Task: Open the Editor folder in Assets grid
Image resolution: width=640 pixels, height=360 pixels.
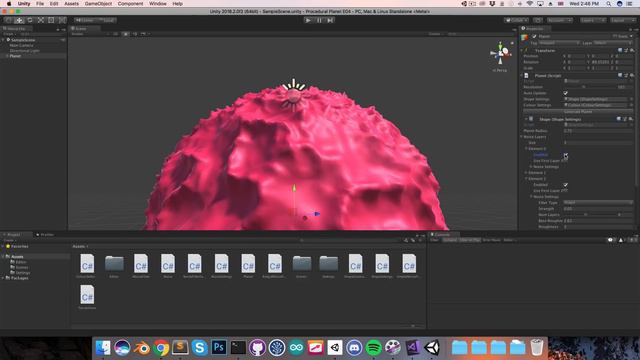Action: coord(114,265)
